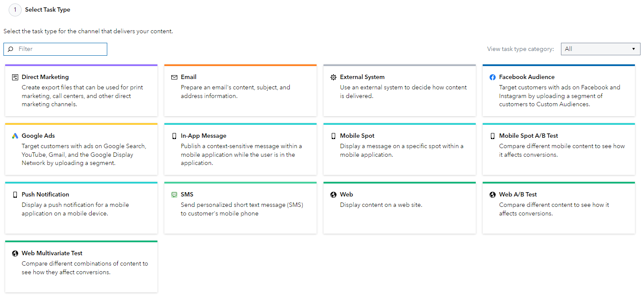Screen dimensions: 644x301
Task: Click the Push Notification phone icon
Action: [15, 194]
